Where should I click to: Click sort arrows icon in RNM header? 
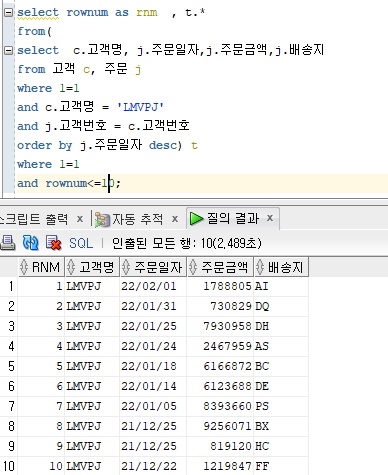[x=24, y=267]
